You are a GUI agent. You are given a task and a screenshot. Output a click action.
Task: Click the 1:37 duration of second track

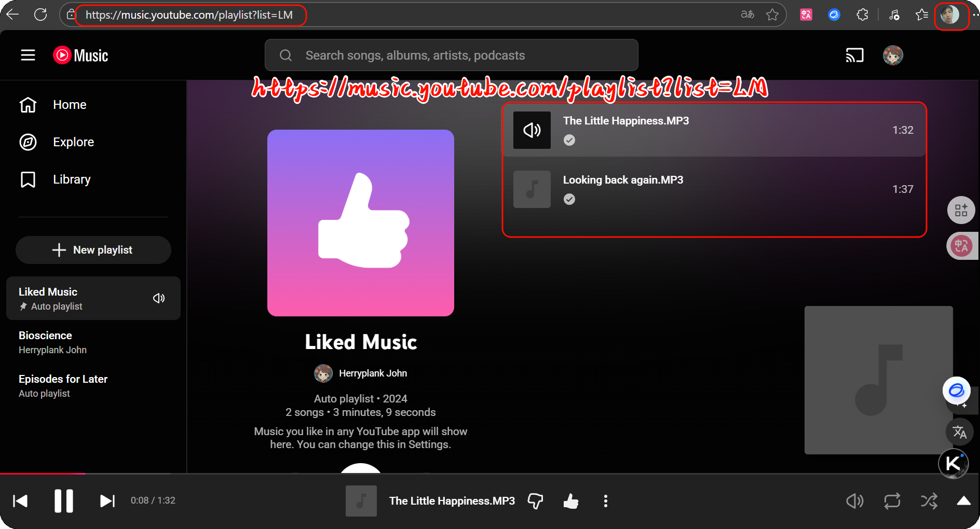tap(903, 189)
